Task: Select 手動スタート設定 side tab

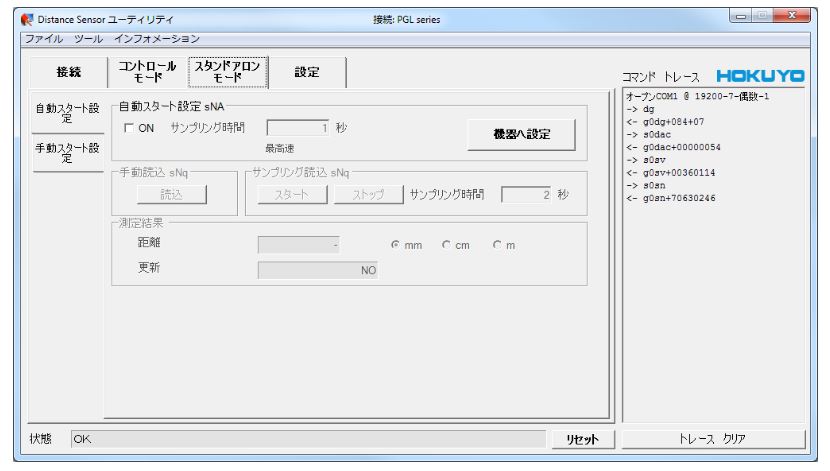Action: (66, 154)
